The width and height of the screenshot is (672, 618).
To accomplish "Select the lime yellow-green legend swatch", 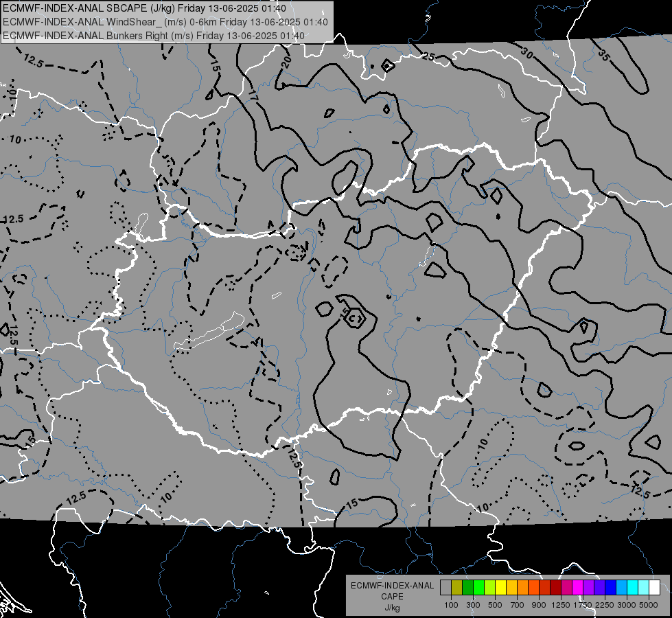I will [x=490, y=588].
